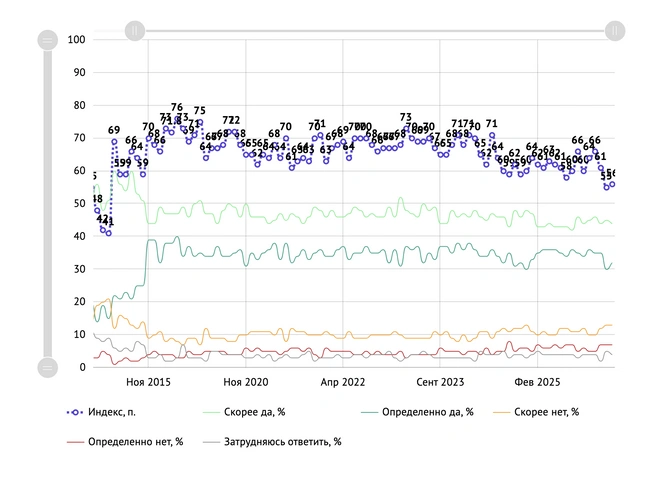The image size is (656, 488).
Task: Toggle the Определенно нет, % legend series
Action: click(x=125, y=442)
